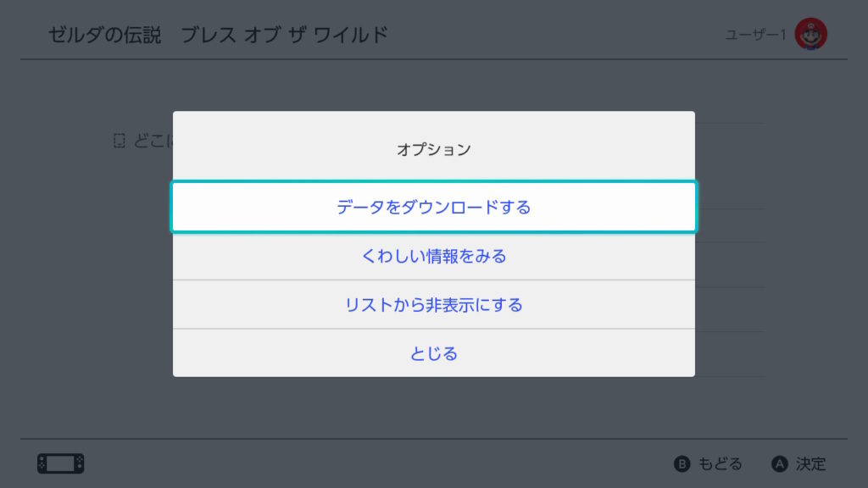Click blank space beside オプション title in dialog
The width and height of the screenshot is (868, 488).
[593, 149]
